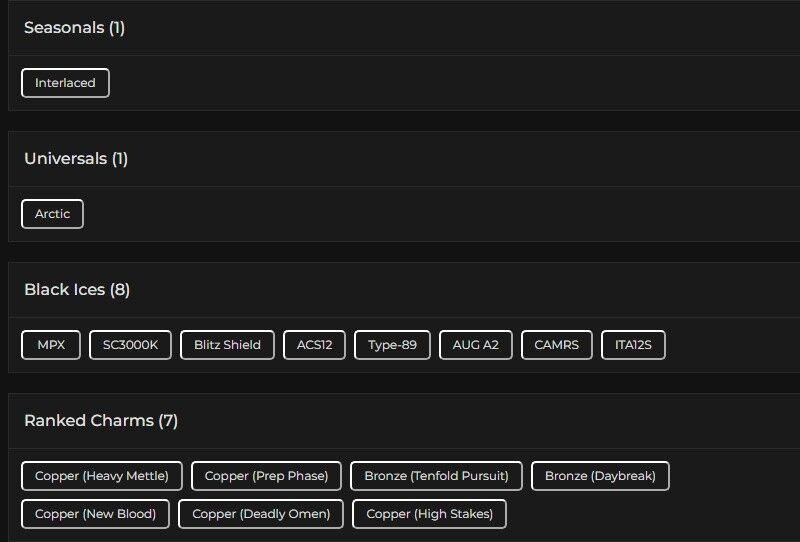Click the Ranked Charms (7) section header
The width and height of the screenshot is (800, 542).
click(x=101, y=421)
